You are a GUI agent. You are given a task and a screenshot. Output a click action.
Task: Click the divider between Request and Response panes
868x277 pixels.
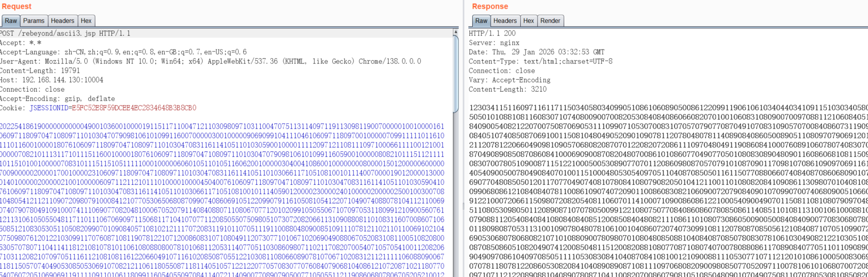[463, 146]
